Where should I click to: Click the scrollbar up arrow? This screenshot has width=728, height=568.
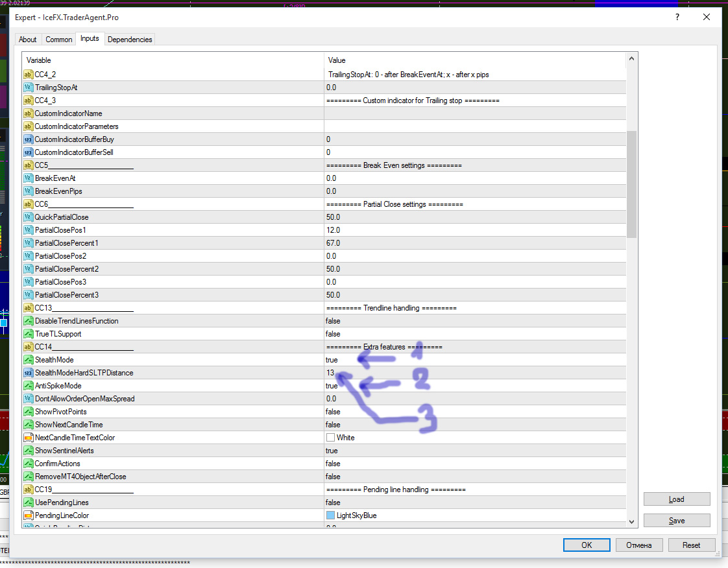point(631,58)
